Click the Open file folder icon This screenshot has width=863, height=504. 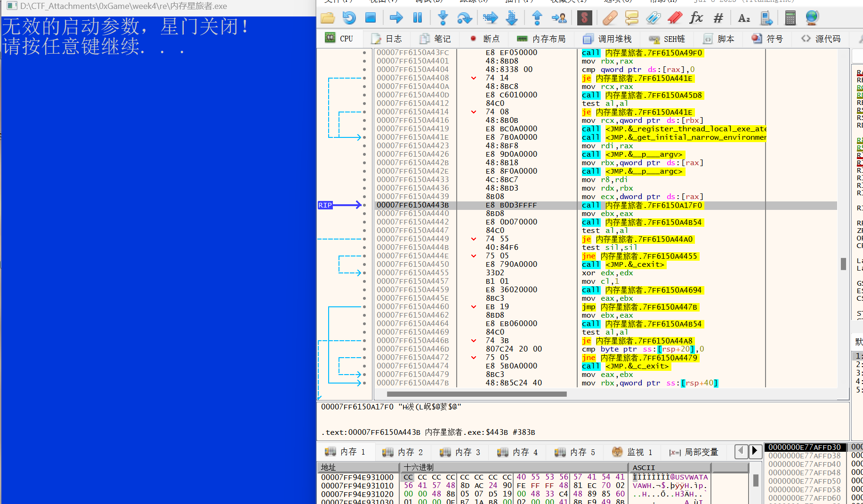click(x=327, y=18)
